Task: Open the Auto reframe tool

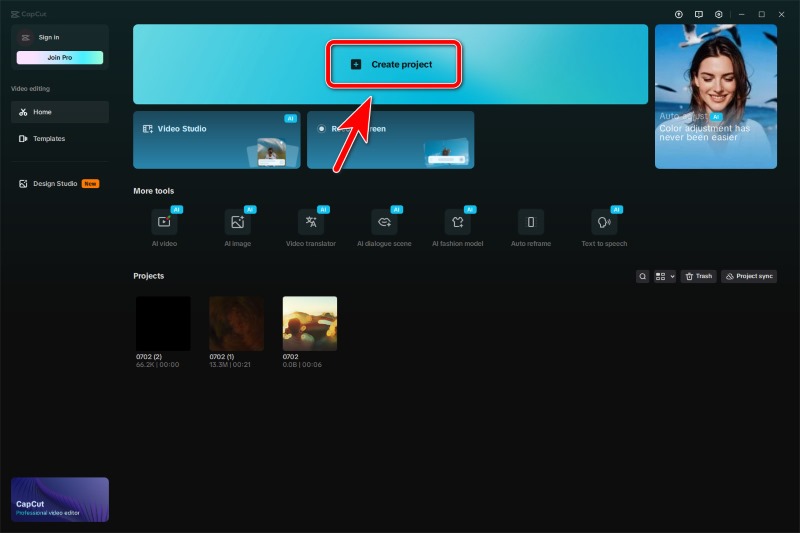Action: tap(531, 227)
